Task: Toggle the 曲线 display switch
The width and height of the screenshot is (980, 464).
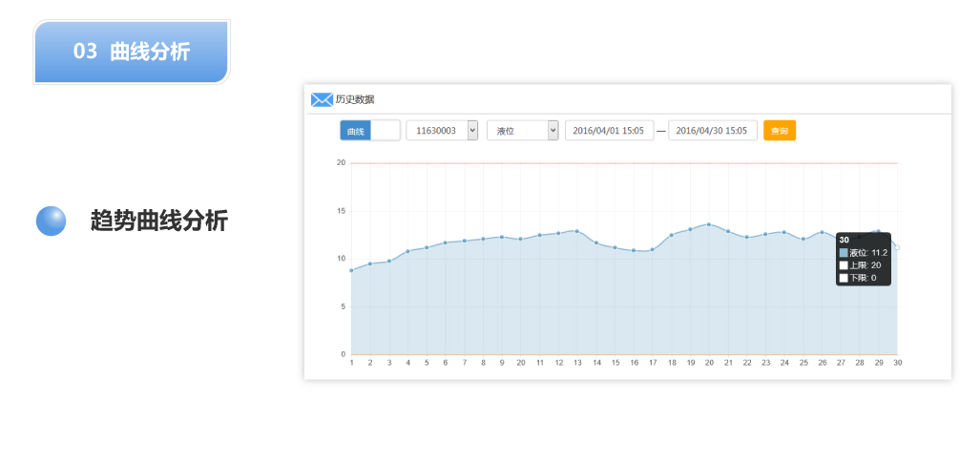Action: coord(369,131)
